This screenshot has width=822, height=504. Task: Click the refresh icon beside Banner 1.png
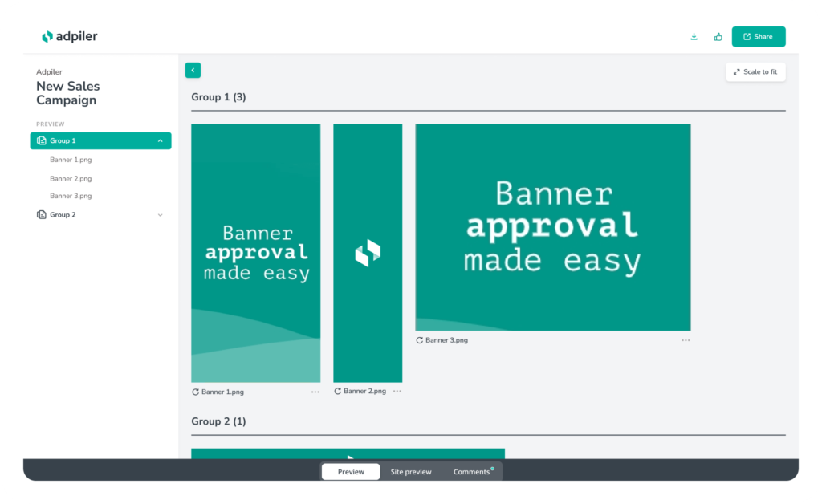pos(195,392)
